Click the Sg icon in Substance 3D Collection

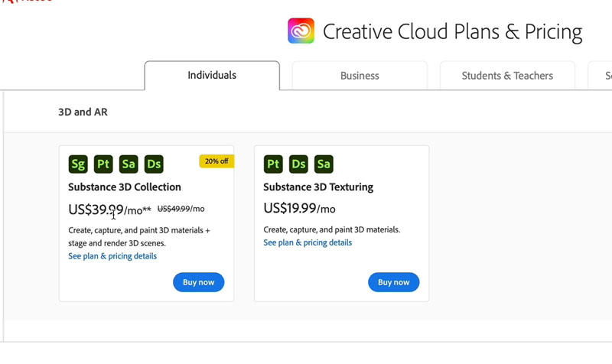tap(78, 164)
